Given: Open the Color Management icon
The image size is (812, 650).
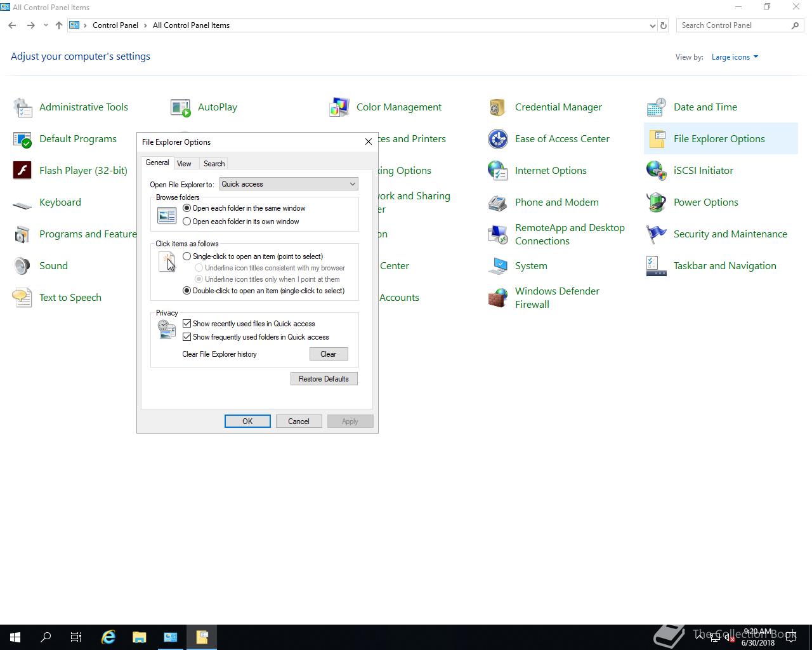Looking at the screenshot, I should pyautogui.click(x=339, y=107).
